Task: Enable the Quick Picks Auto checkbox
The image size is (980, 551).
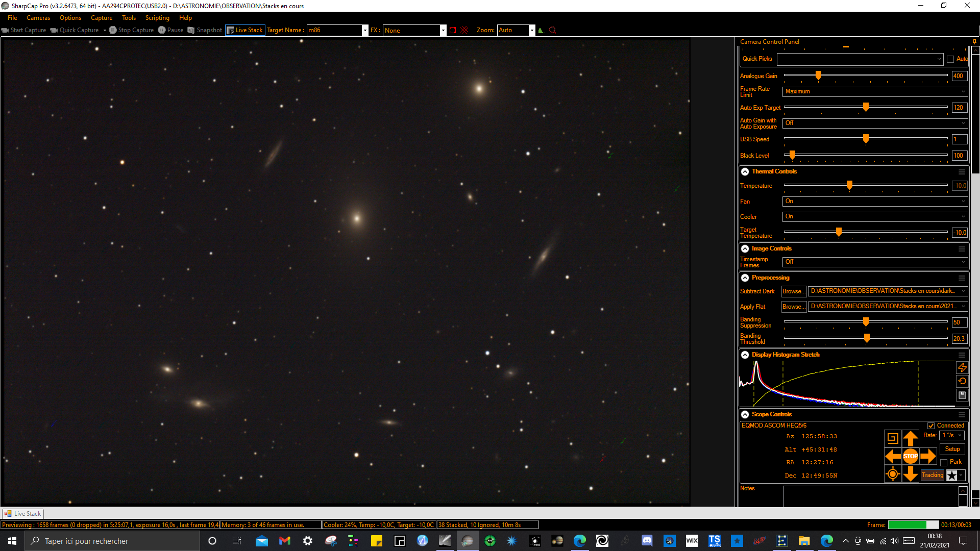Action: 950,59
